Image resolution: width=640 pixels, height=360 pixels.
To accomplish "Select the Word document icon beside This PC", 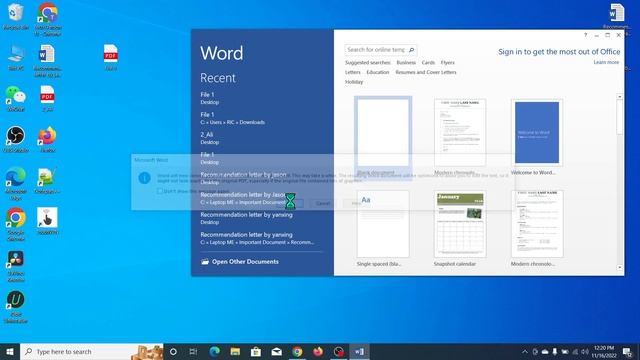I will click(47, 61).
